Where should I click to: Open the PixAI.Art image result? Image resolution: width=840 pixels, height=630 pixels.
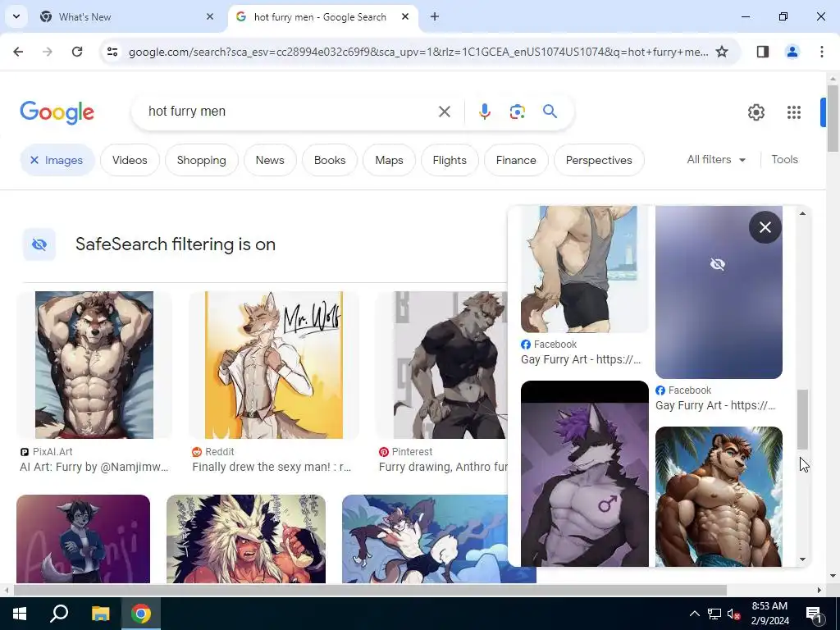[x=94, y=365]
